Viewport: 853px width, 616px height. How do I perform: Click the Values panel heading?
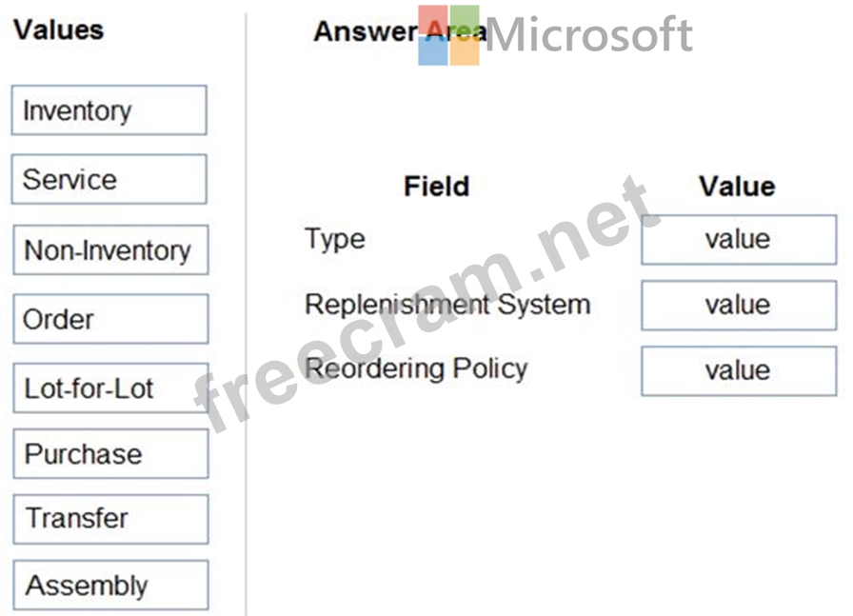tap(58, 30)
